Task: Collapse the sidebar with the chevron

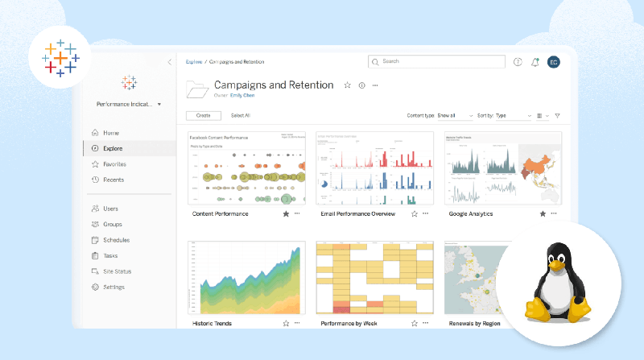Action: (x=169, y=62)
